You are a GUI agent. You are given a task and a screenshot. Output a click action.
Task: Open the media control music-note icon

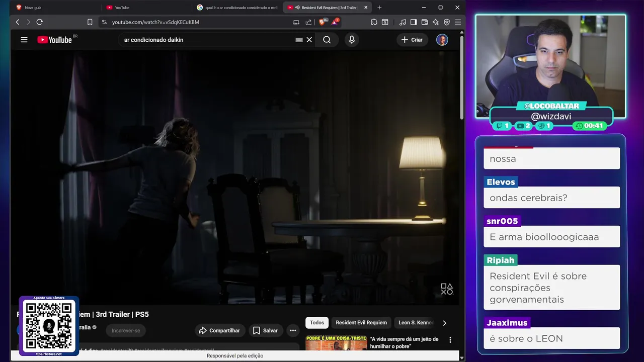403,22
